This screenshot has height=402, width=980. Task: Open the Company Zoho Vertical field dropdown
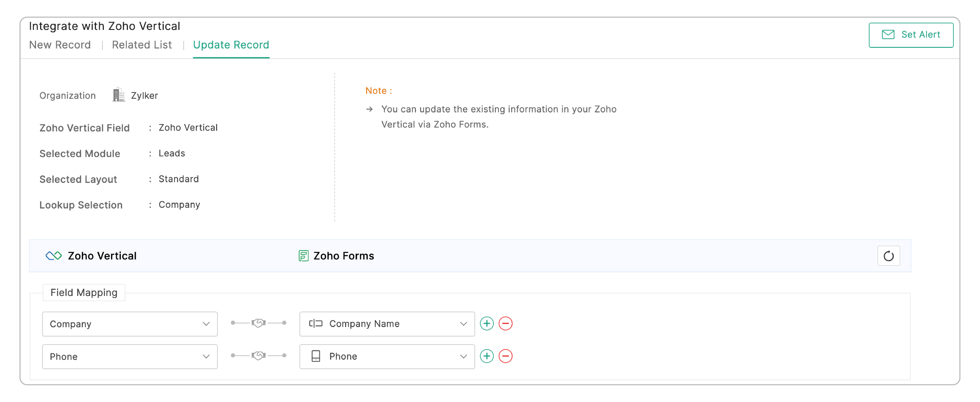coord(130,324)
